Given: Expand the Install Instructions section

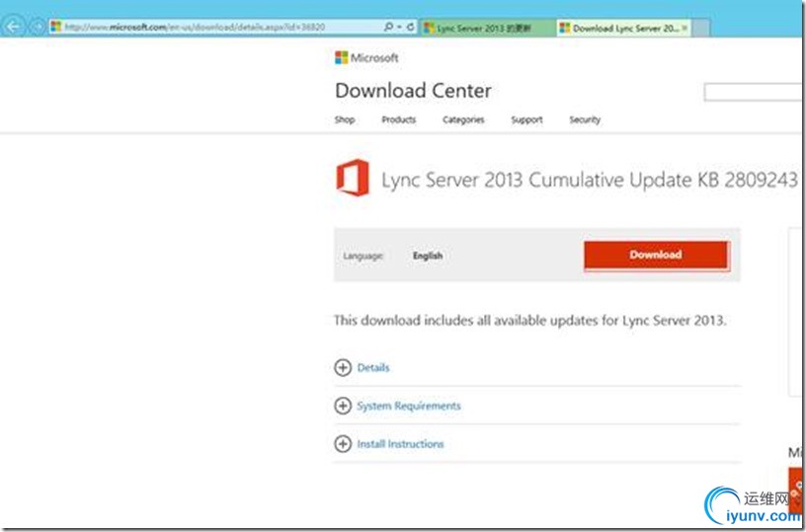Looking at the screenshot, I should [343, 444].
